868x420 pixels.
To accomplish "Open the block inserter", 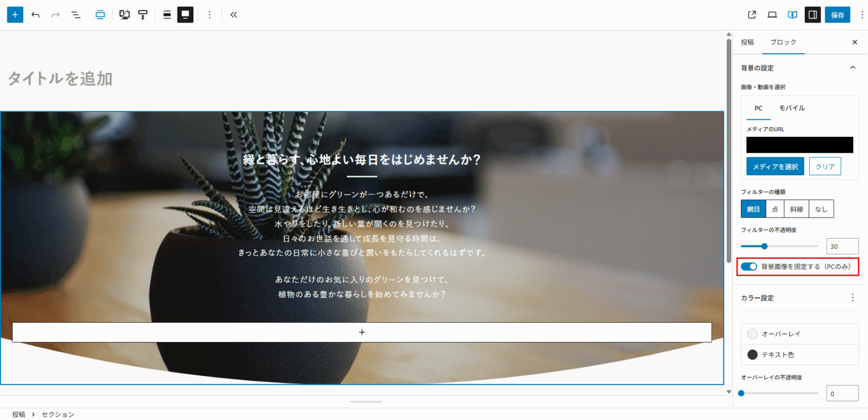I will [15, 14].
